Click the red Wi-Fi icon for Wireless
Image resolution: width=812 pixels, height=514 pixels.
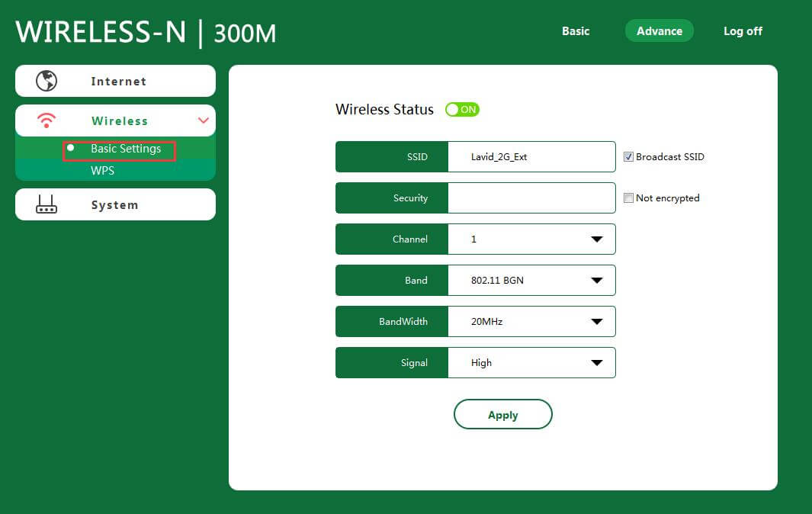(47, 120)
